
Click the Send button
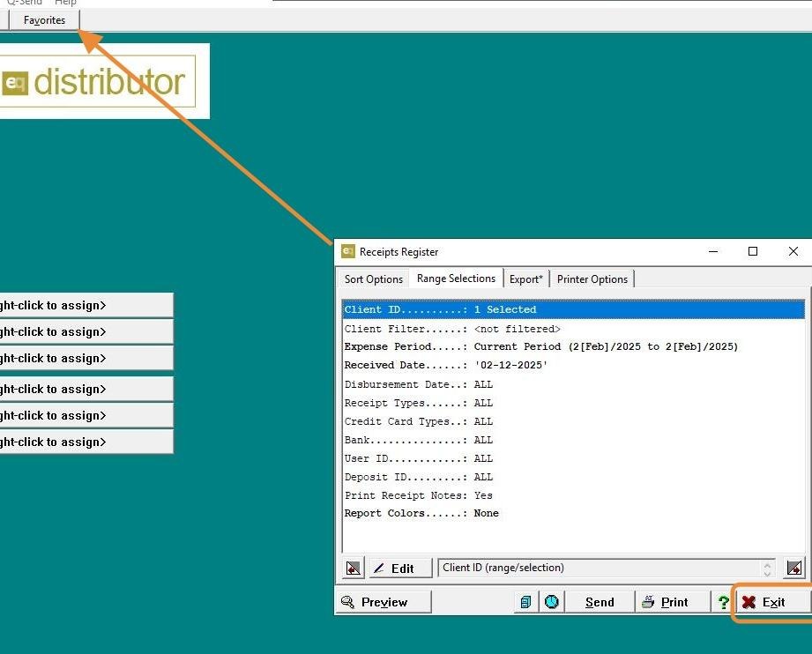point(600,602)
